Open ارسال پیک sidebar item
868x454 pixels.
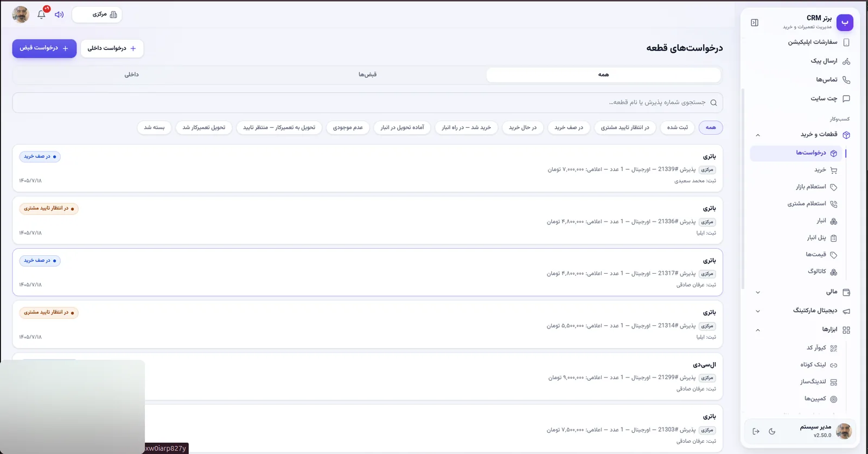coord(829,61)
